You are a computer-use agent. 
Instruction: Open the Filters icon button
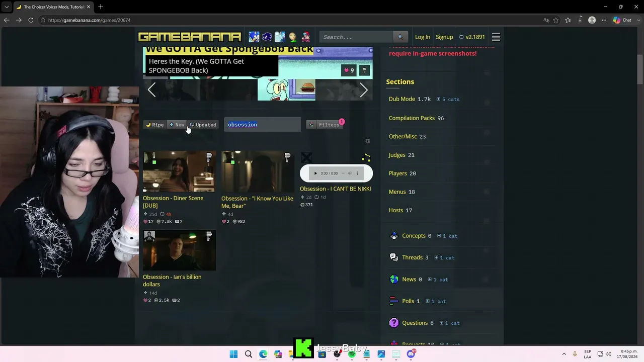point(311,125)
